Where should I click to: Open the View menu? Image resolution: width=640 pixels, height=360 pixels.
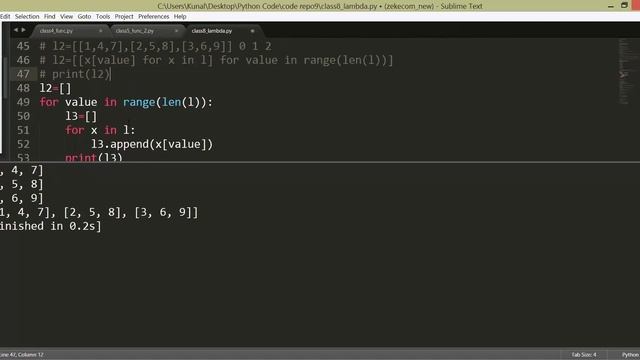click(x=66, y=17)
